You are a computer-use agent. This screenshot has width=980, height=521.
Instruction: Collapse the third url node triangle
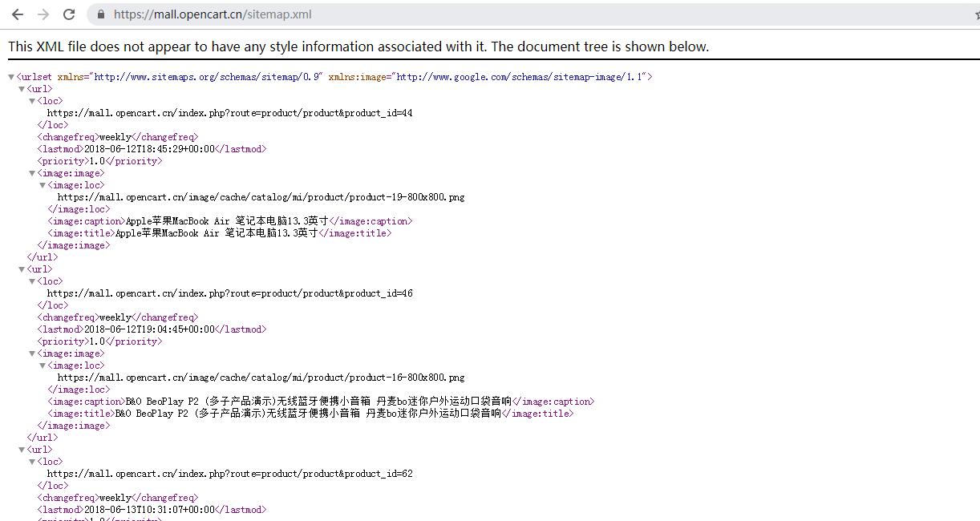[x=22, y=450]
